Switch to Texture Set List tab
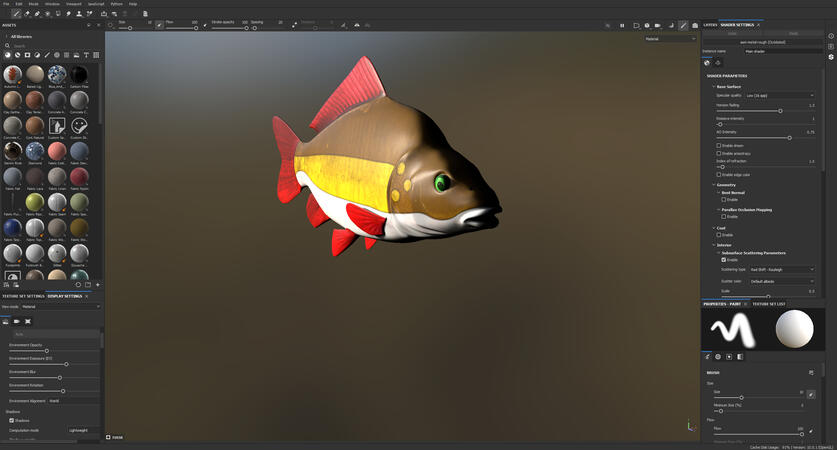Viewport: 837px width, 450px height. click(768, 303)
